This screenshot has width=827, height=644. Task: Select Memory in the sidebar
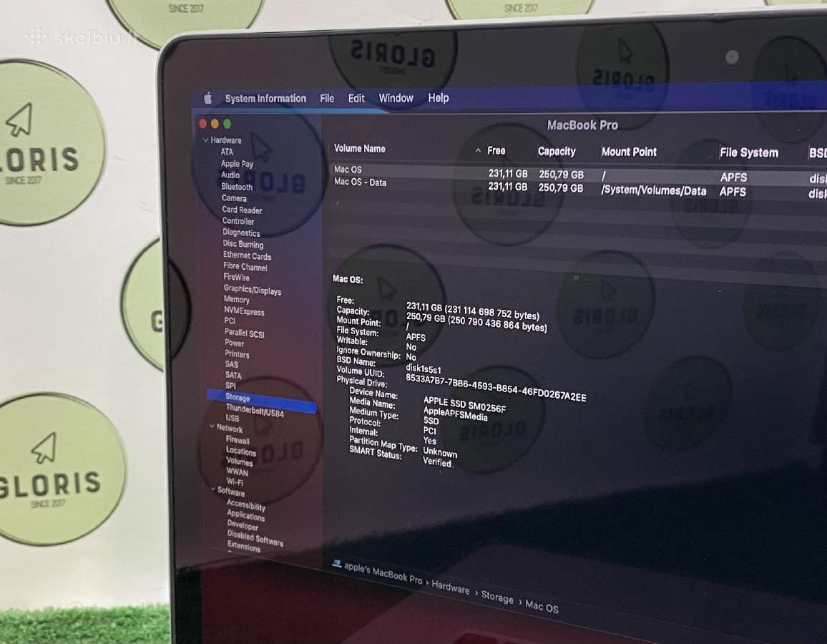tap(236, 299)
